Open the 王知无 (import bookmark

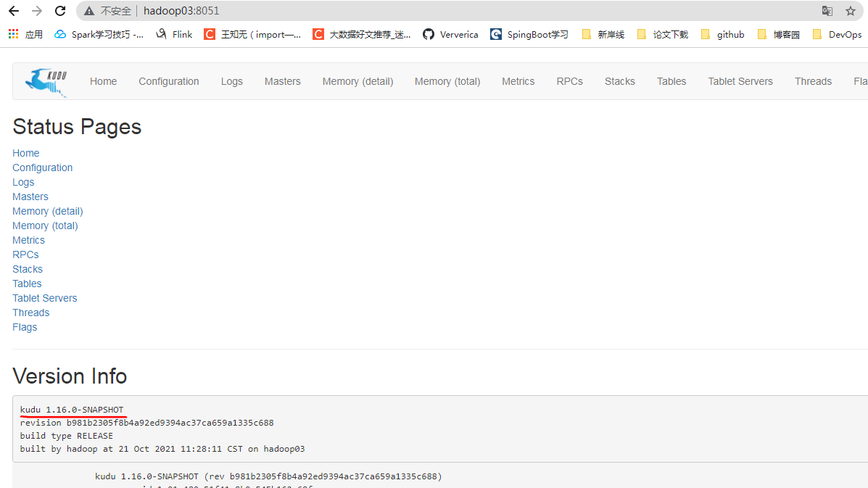252,34
